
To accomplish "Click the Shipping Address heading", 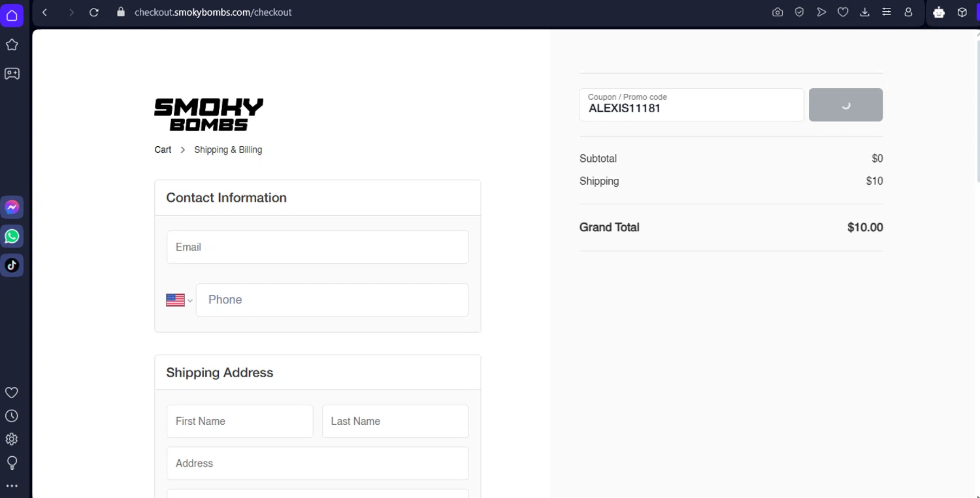I will point(220,373).
